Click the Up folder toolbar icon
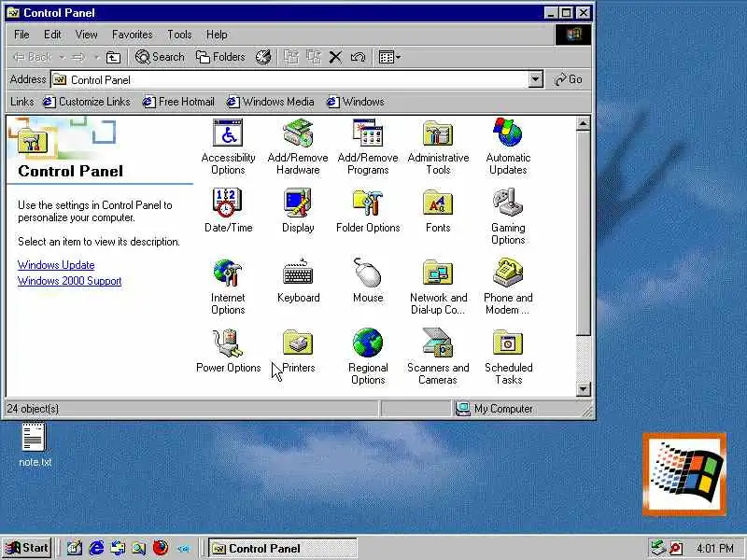Viewport: 747px width, 560px height. (x=113, y=58)
